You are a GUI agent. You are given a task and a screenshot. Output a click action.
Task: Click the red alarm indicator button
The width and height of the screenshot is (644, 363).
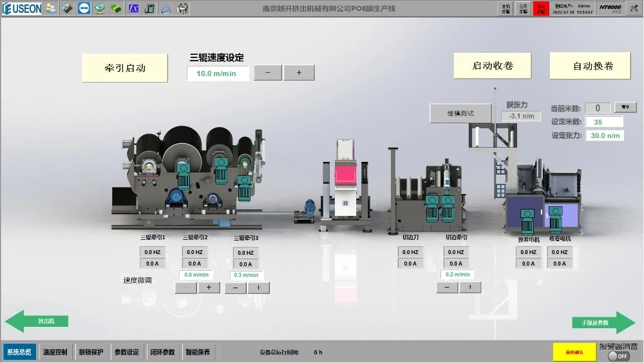(x=541, y=8)
